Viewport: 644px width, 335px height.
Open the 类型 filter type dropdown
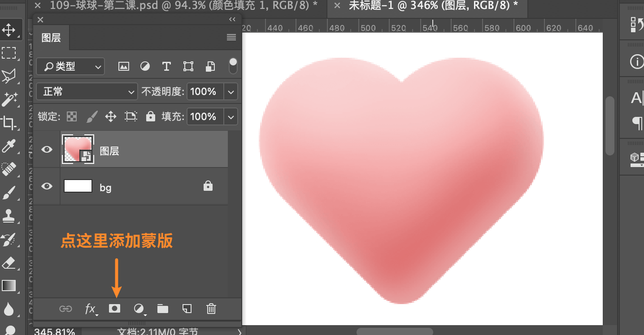[70, 67]
